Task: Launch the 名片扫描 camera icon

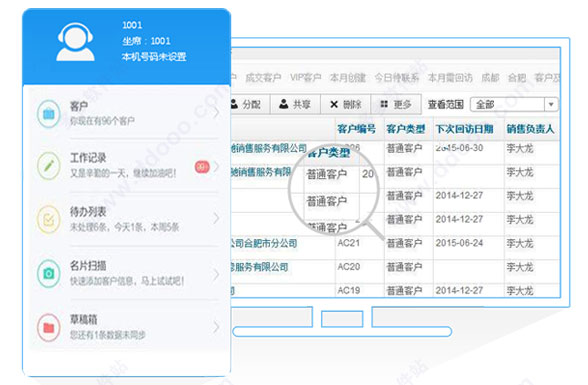Action: coord(49,273)
